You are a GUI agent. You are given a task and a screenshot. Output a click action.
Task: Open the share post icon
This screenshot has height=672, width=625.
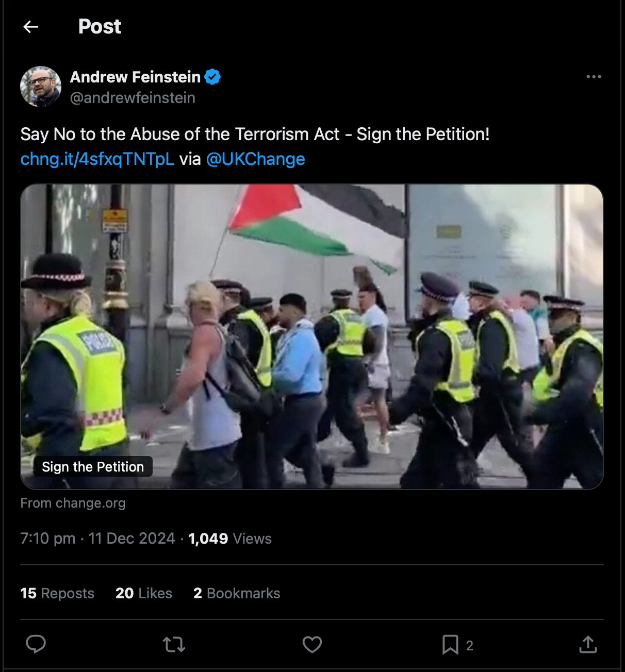coord(588,644)
